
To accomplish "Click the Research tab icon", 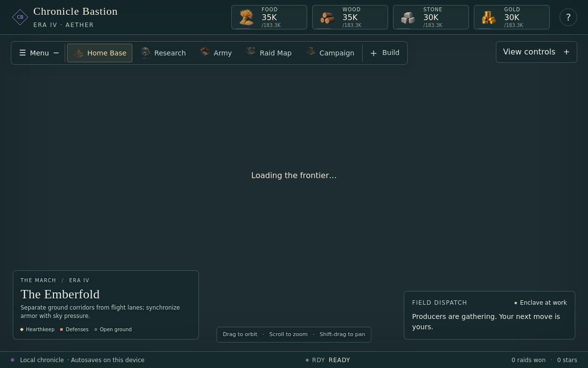I will click(x=145, y=53).
